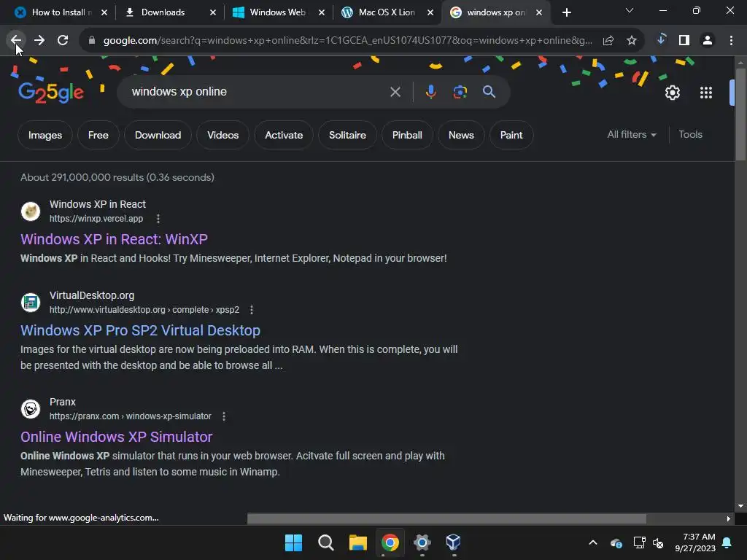The width and height of the screenshot is (747, 560).
Task: Open more options for winxp.vercel.app result
Action: (158, 219)
